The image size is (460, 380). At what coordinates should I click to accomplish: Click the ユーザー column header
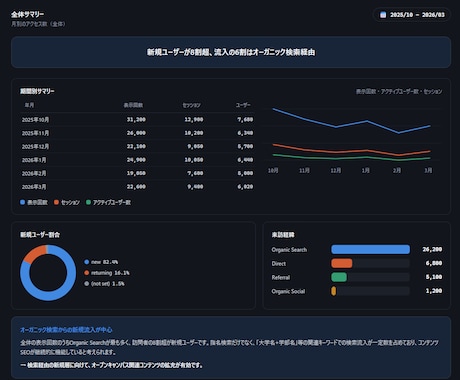[x=243, y=105]
